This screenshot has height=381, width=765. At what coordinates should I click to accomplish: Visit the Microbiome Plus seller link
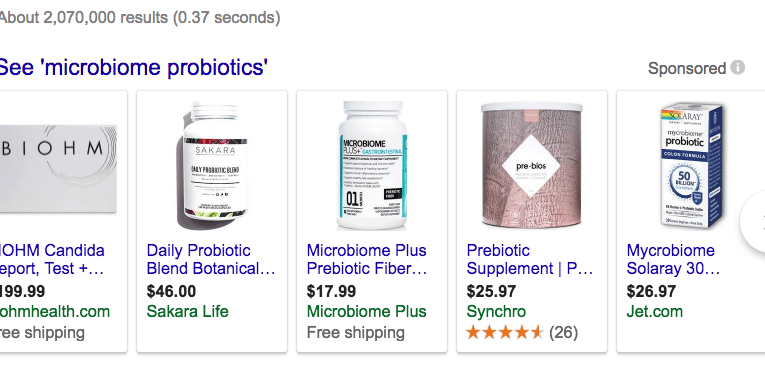(366, 312)
